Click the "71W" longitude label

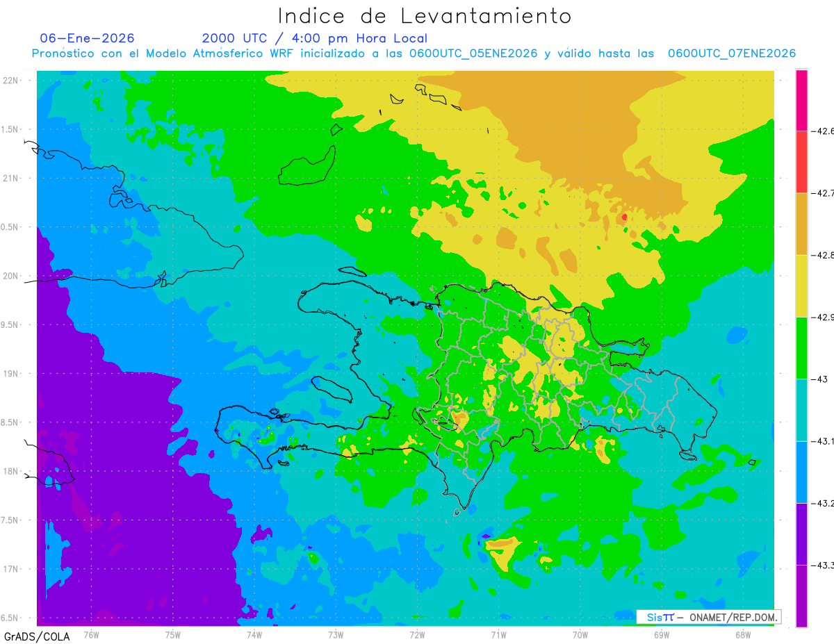coord(498,634)
